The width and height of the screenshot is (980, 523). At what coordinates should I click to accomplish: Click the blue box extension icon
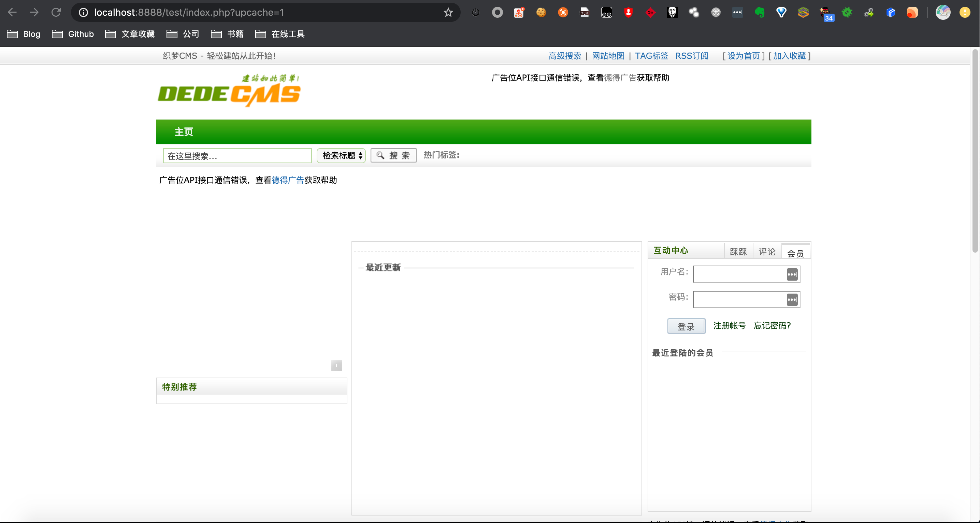click(x=891, y=13)
